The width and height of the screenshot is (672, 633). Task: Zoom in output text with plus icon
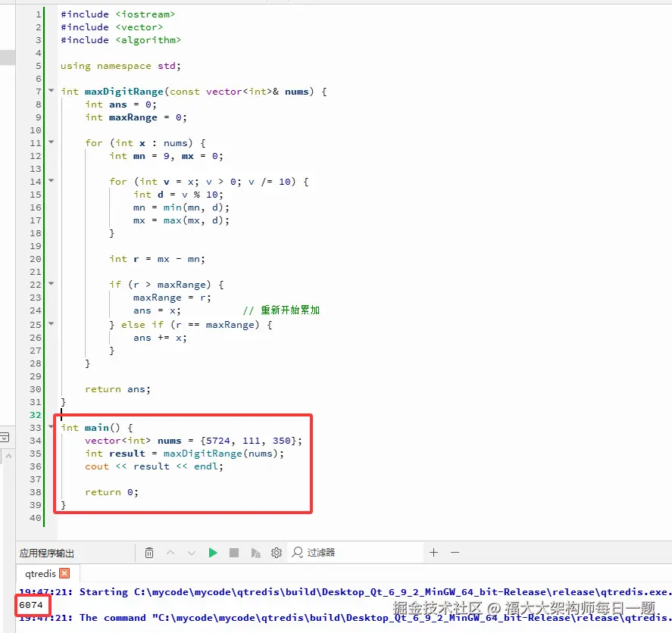(433, 553)
